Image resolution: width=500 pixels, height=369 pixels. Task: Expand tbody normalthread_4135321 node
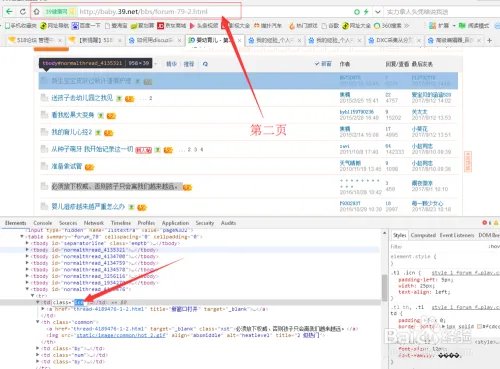[x=27, y=250]
